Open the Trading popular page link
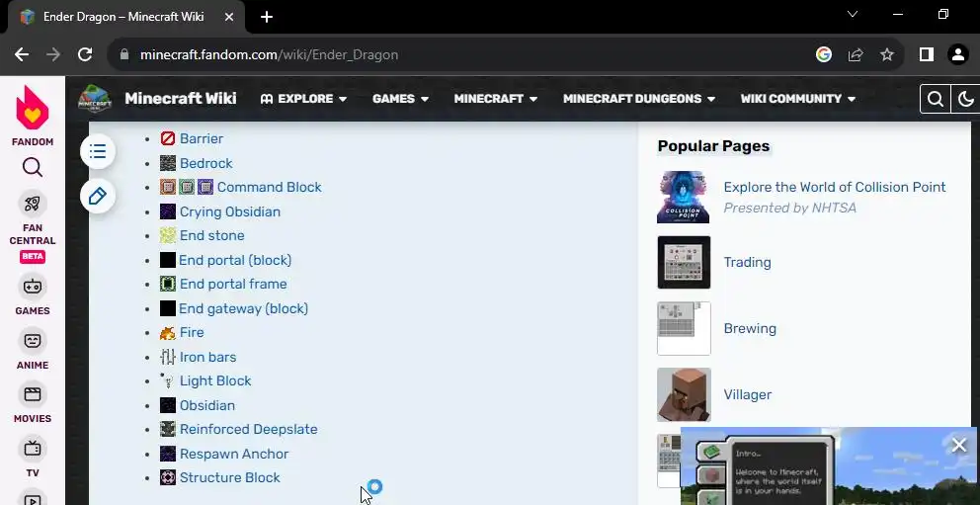Viewport: 980px width, 505px height. [748, 263]
